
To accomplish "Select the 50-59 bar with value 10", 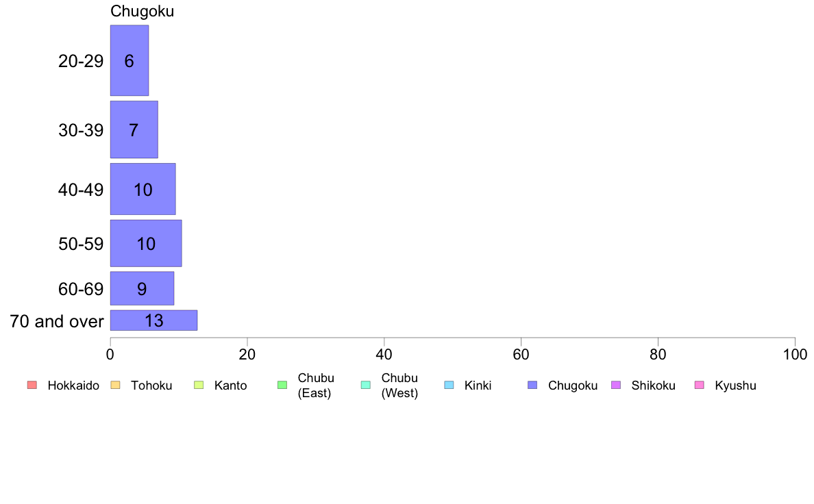I will (x=146, y=243).
